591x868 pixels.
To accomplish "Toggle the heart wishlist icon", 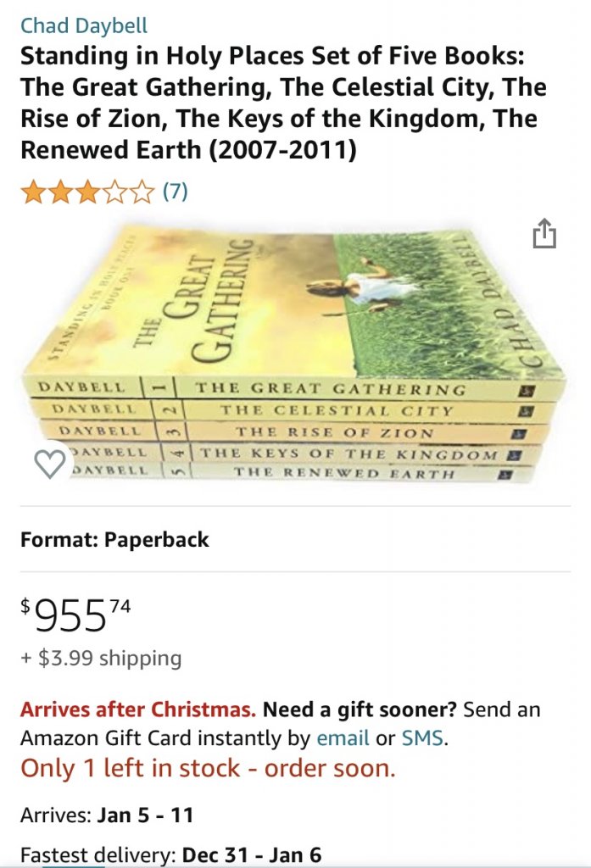I will (50, 464).
